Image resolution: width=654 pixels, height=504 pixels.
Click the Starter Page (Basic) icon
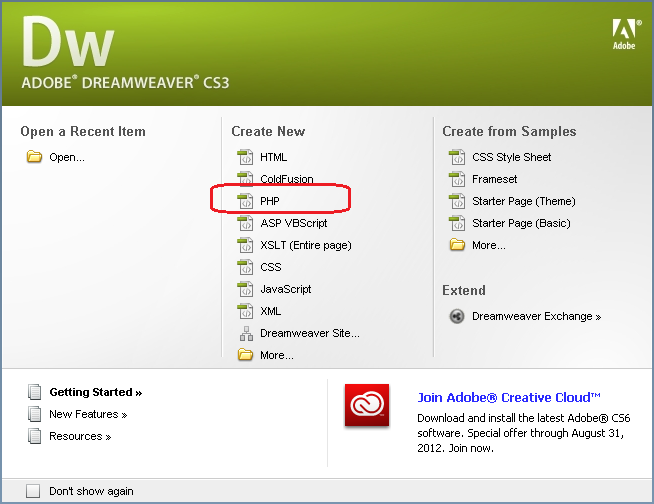(457, 223)
